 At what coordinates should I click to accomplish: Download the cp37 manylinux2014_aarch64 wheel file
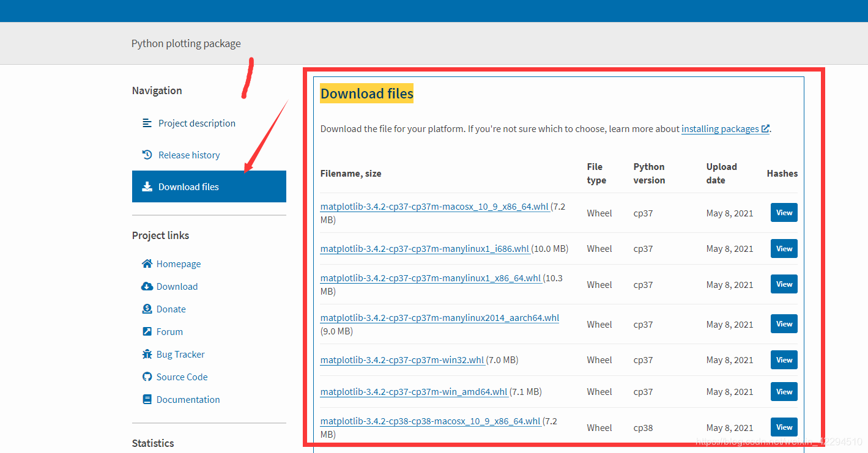click(x=440, y=318)
